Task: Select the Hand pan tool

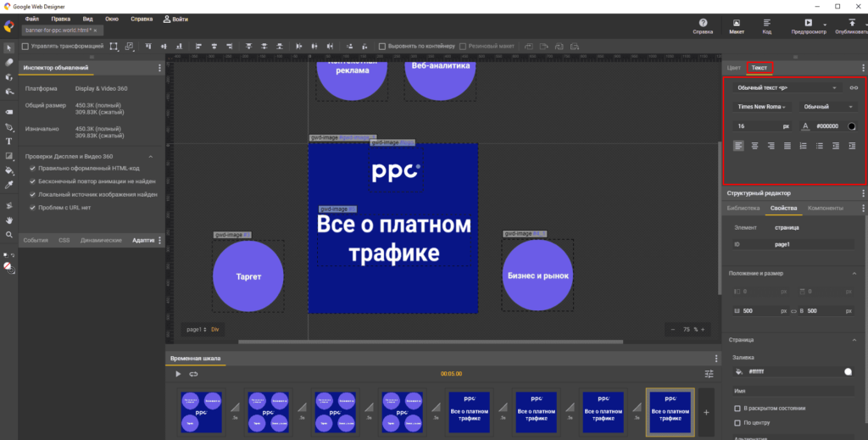Action: point(8,220)
